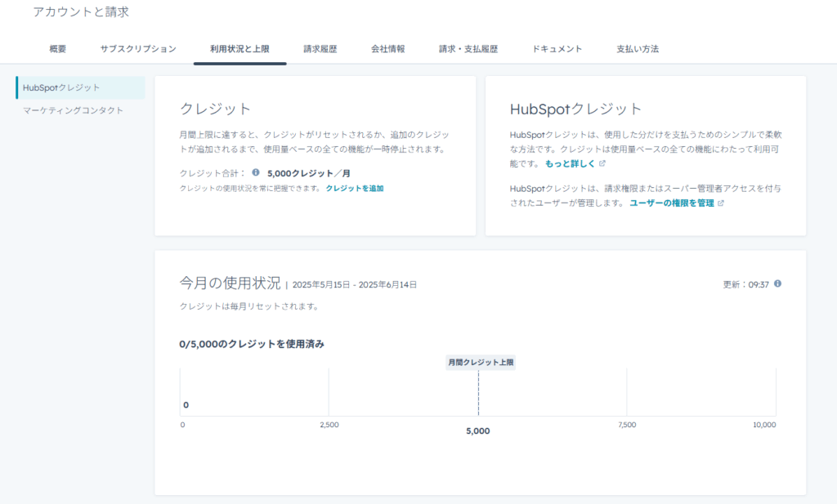
Task: Open the 請求履歴 tab
Action: tap(320, 49)
